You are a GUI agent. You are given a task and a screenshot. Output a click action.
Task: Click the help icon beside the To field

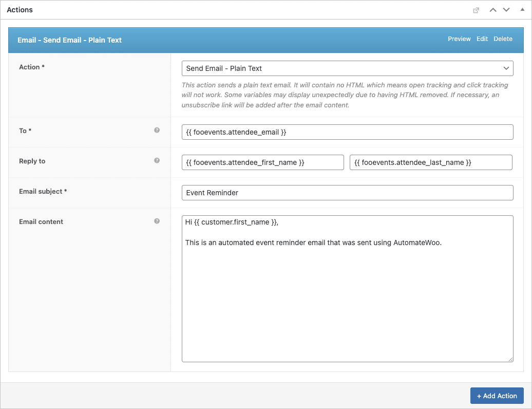tap(157, 130)
